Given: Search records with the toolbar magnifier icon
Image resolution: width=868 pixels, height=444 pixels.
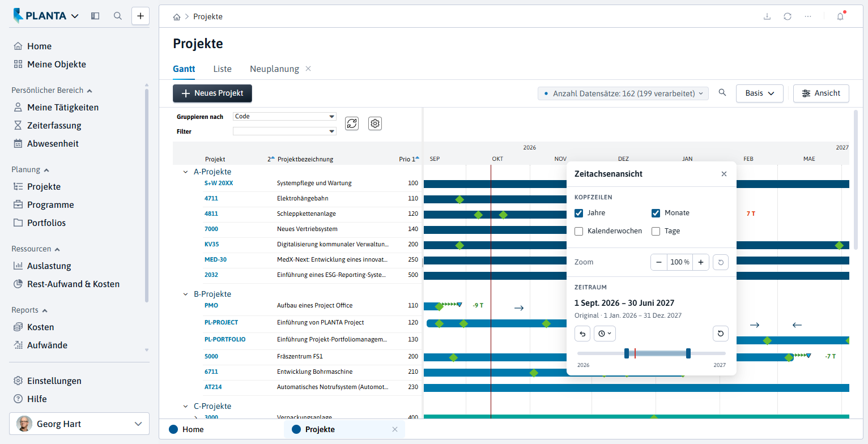Looking at the screenshot, I should pyautogui.click(x=722, y=93).
